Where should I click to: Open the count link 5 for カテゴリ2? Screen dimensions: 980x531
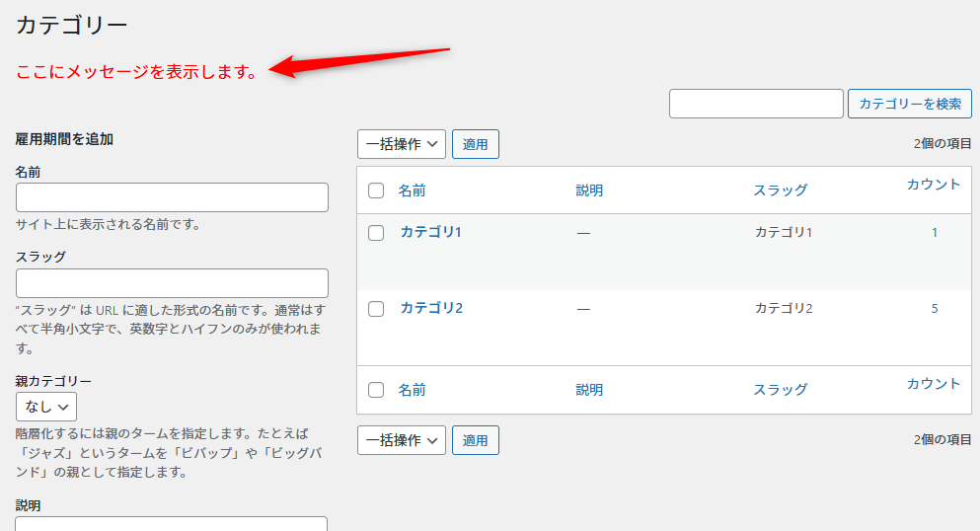(x=935, y=309)
